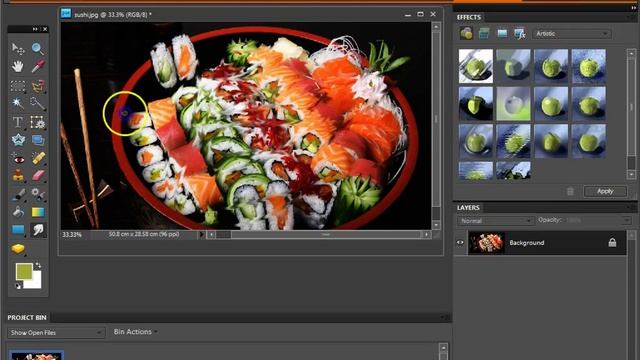The height and width of the screenshot is (360, 640).
Task: Select the Hand tool
Action: click(x=18, y=66)
